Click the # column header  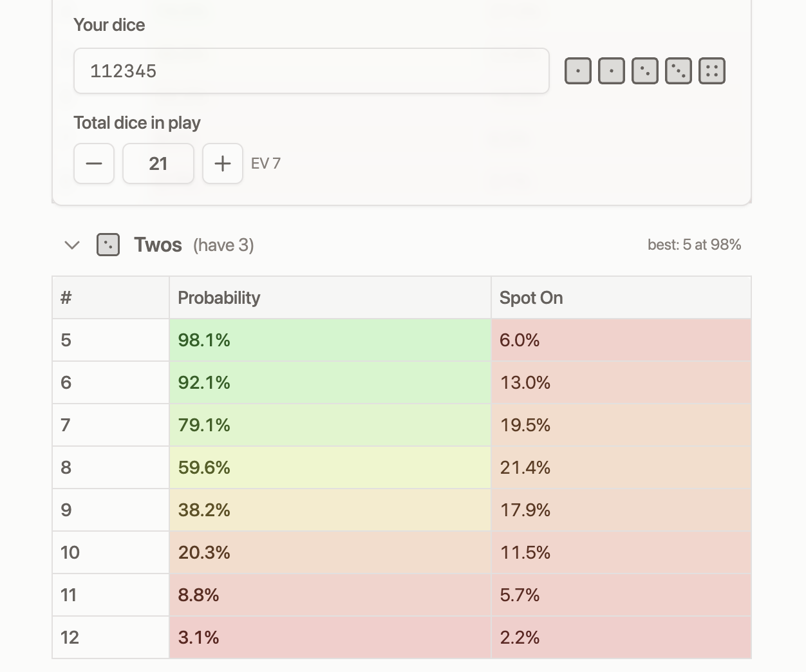(66, 298)
